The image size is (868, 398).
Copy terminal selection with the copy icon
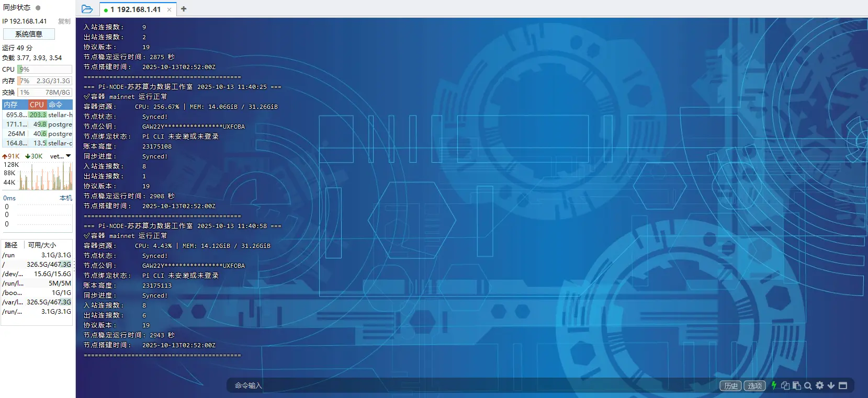[x=785, y=385]
